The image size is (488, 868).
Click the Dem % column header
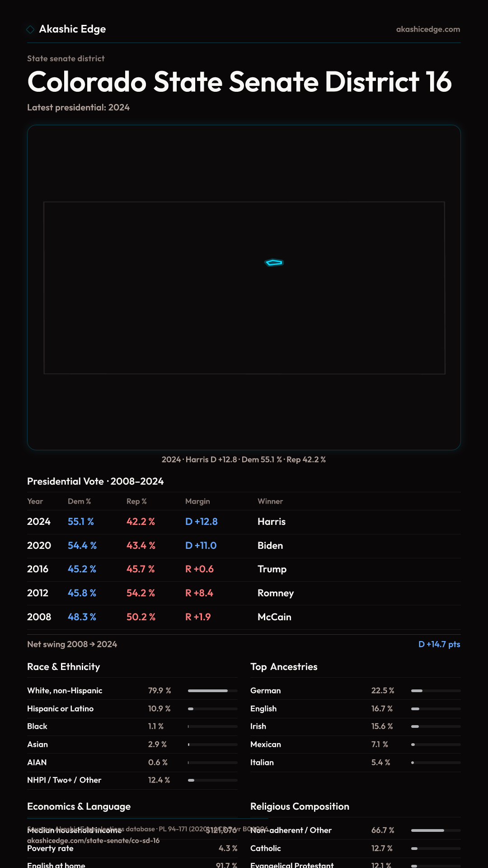point(79,501)
